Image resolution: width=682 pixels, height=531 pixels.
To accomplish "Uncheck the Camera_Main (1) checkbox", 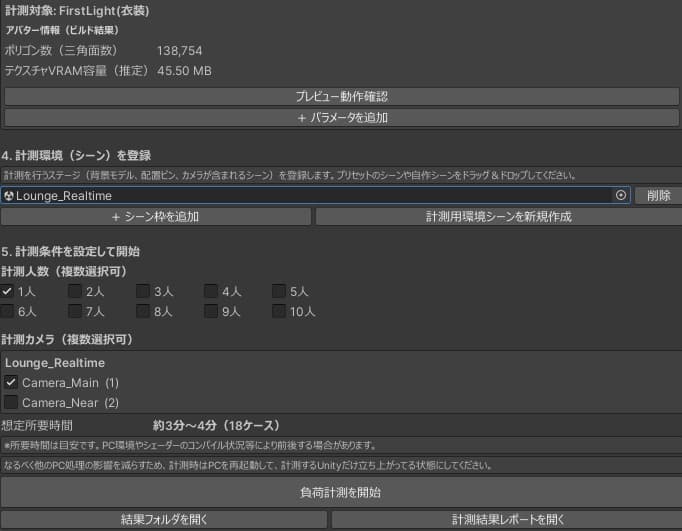I will (x=11, y=382).
